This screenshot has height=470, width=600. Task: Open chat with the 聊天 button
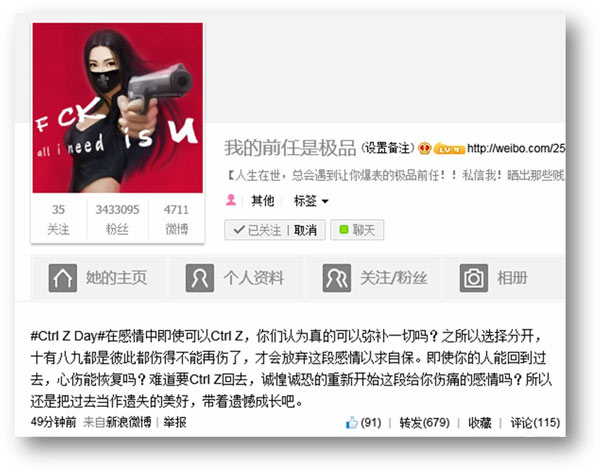(x=357, y=230)
